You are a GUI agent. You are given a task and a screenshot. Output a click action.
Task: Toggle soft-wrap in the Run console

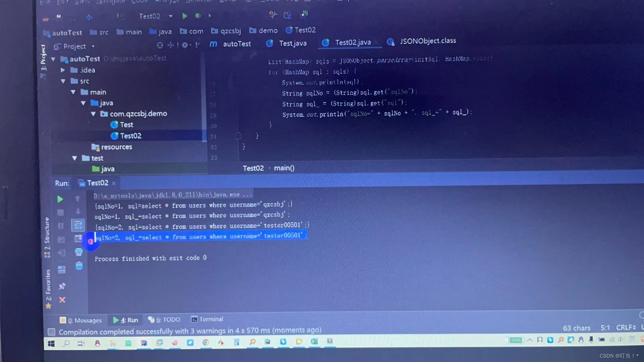click(x=78, y=225)
